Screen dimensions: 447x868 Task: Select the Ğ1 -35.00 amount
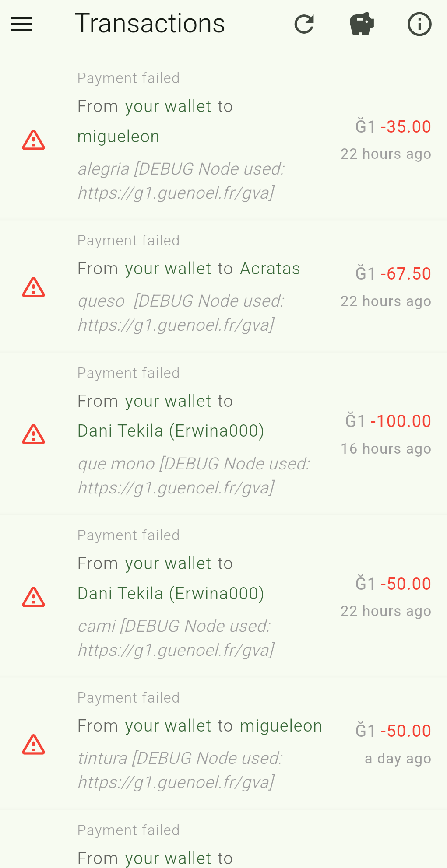coord(393,127)
